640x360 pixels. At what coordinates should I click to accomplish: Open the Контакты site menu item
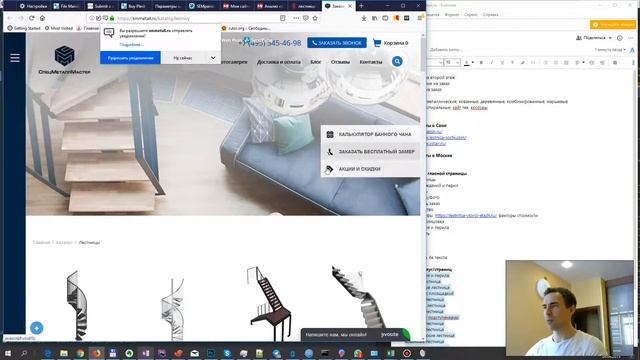[371, 62]
